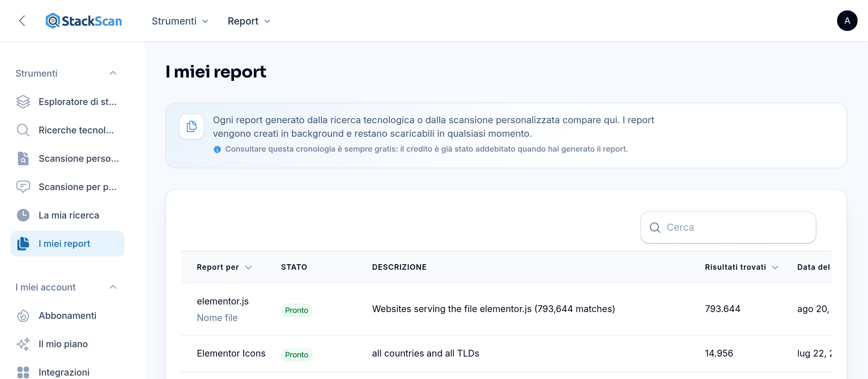This screenshot has width=868, height=379.
Task: Click the Esploratore di stack layers icon
Action: [23, 102]
